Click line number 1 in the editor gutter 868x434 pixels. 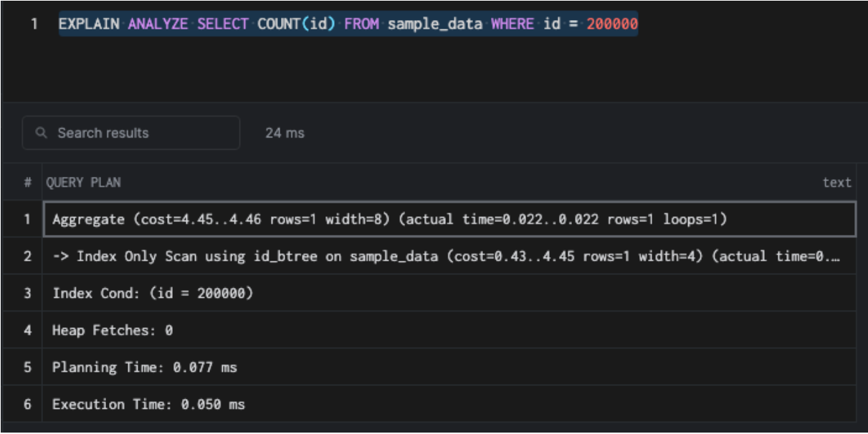coord(34,24)
